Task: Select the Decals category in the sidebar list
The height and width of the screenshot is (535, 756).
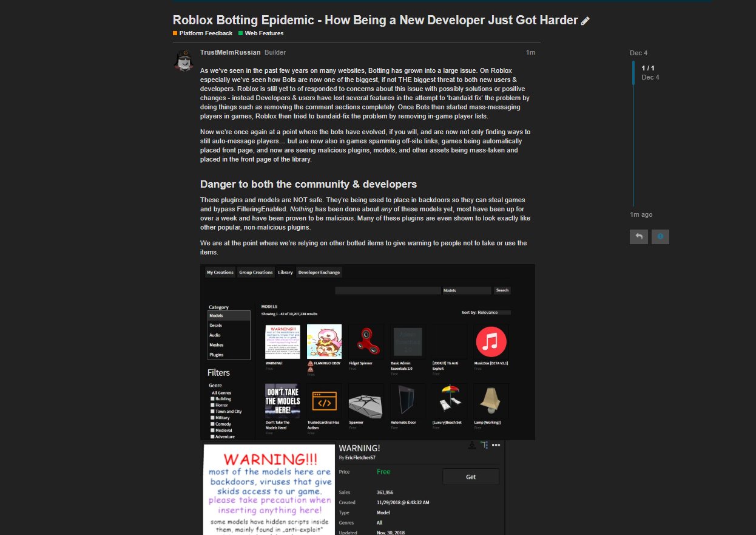Action: click(229, 325)
